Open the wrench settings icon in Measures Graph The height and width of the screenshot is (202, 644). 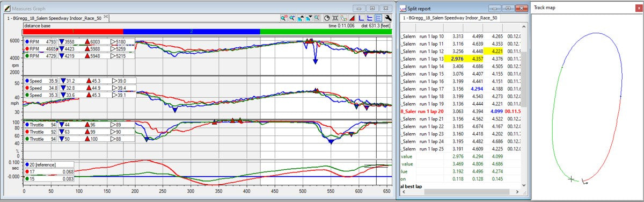coord(388,18)
